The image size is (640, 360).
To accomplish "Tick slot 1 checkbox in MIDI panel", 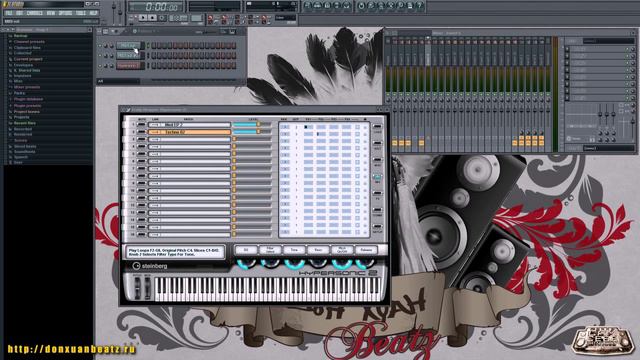I will pyautogui.click(x=357, y=127).
